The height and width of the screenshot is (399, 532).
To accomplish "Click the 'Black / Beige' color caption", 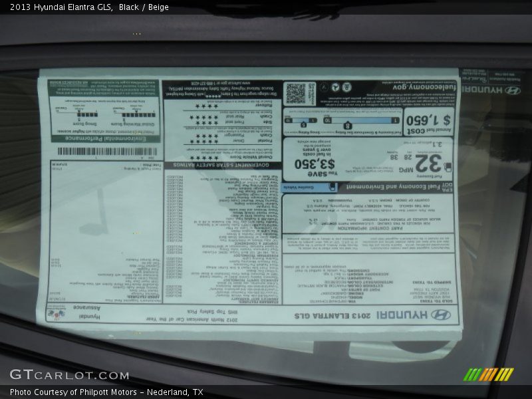I will pos(144,7).
